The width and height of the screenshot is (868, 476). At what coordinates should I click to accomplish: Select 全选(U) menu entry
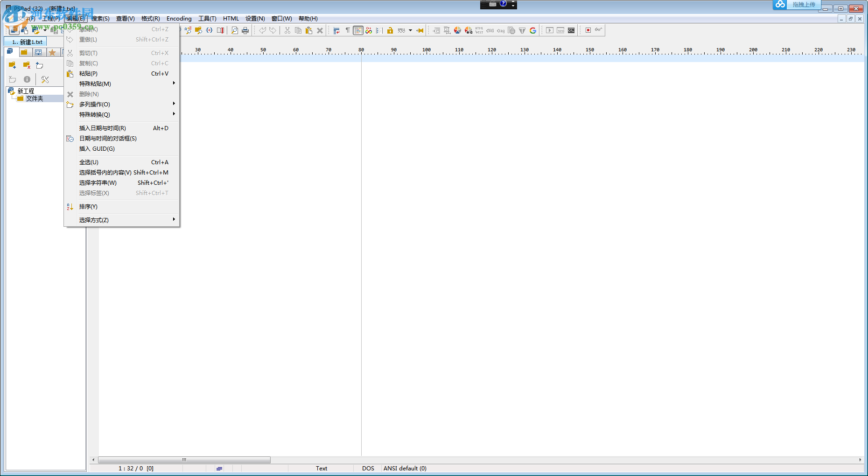[122, 162]
